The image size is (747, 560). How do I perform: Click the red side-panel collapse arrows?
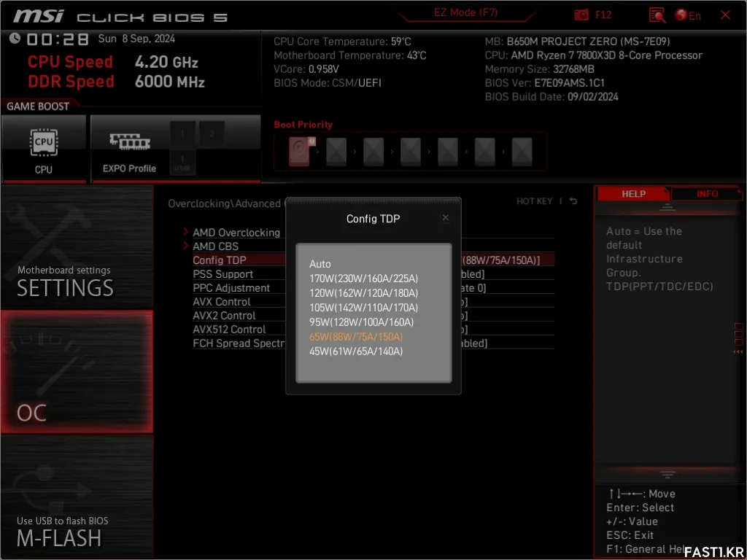738,352
